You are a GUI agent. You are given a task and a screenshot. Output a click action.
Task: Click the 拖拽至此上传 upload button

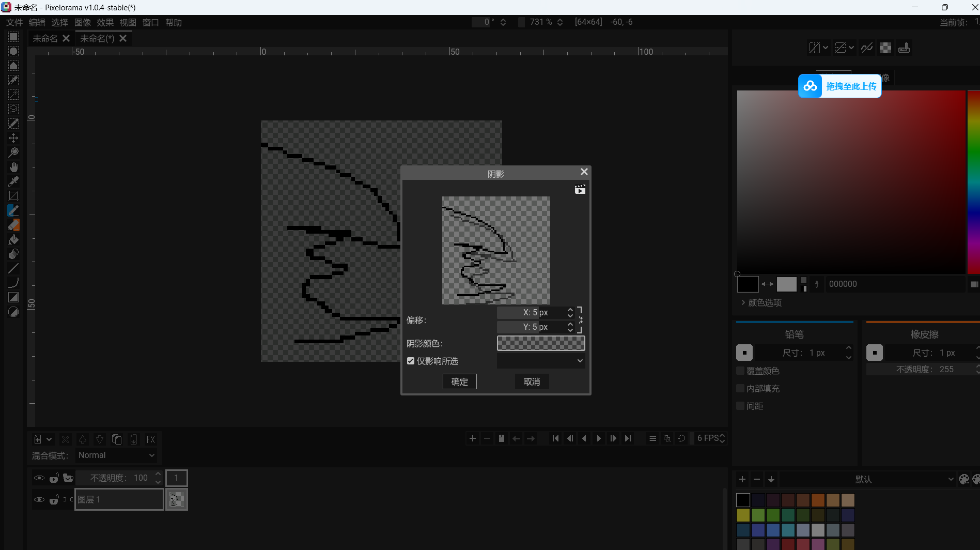pos(840,86)
